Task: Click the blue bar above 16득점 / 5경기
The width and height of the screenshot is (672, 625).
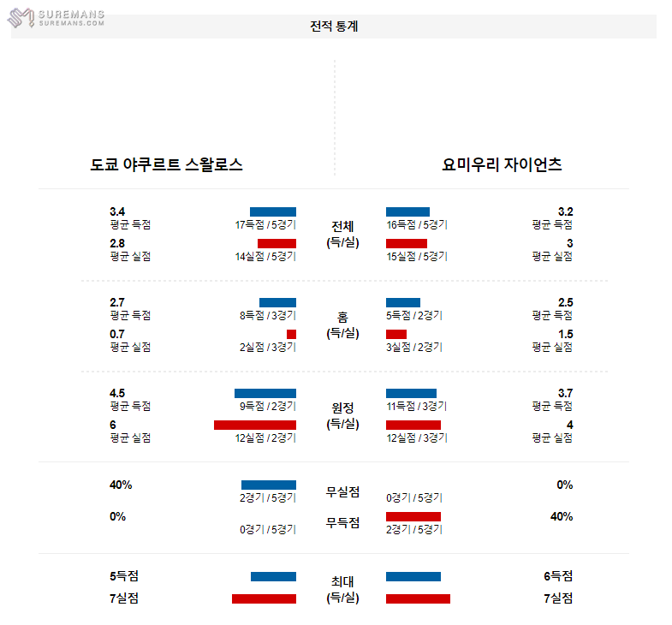Action: tap(407, 211)
